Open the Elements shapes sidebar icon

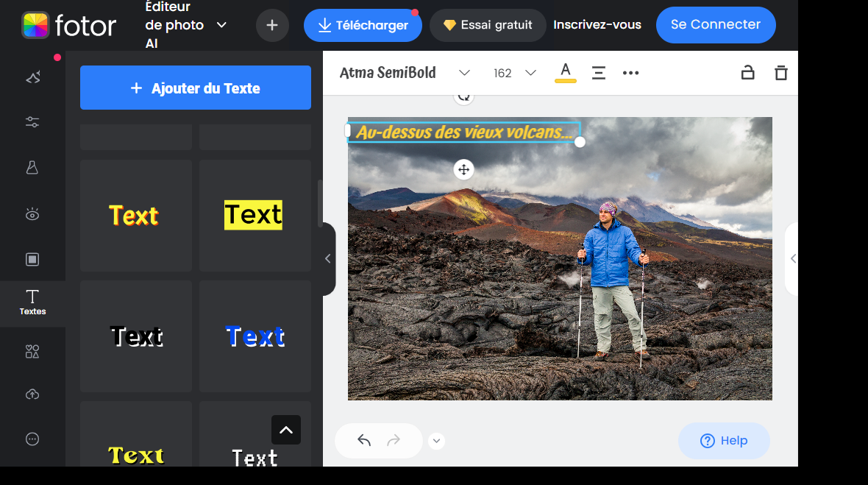(32, 352)
